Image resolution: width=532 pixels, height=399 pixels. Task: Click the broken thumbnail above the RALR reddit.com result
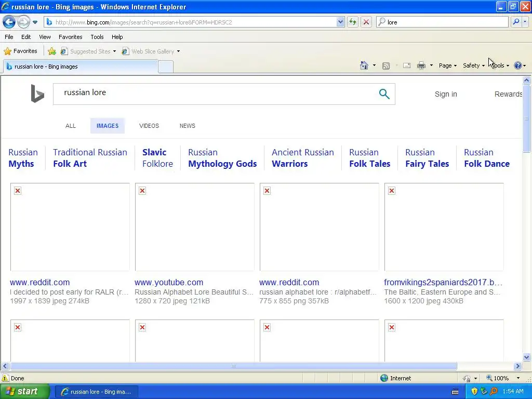70,227
